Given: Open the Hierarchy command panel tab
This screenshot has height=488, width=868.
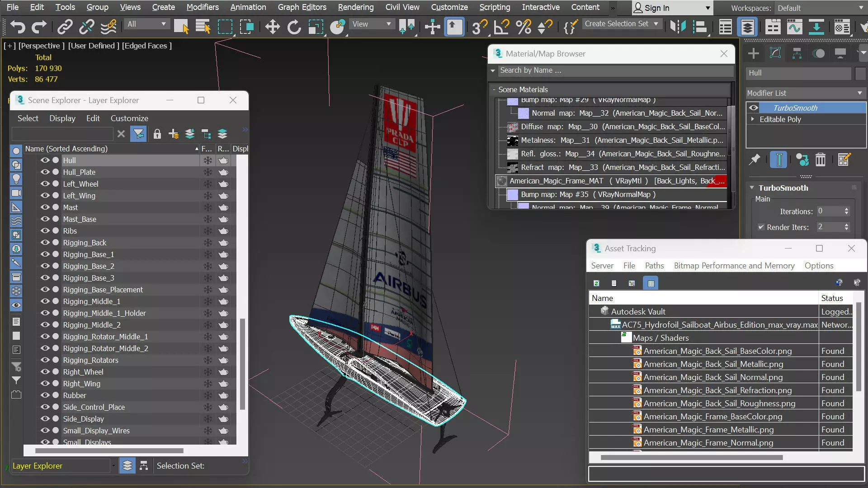Looking at the screenshot, I should coord(797,53).
